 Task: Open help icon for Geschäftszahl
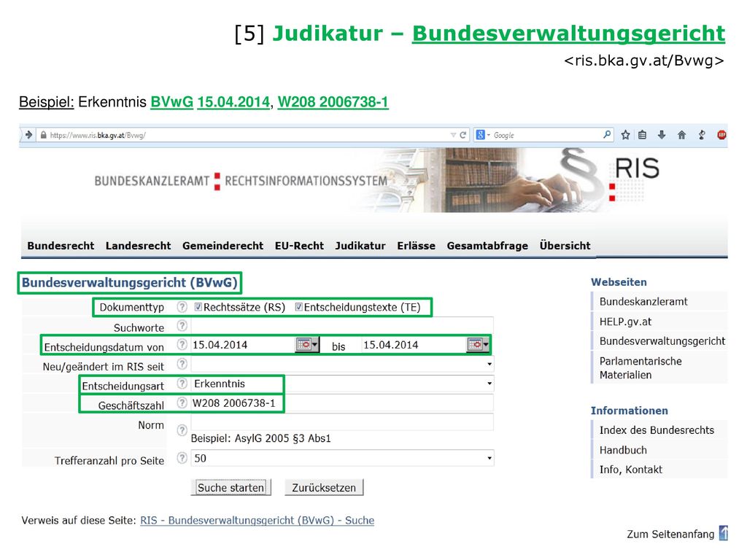coord(182,402)
